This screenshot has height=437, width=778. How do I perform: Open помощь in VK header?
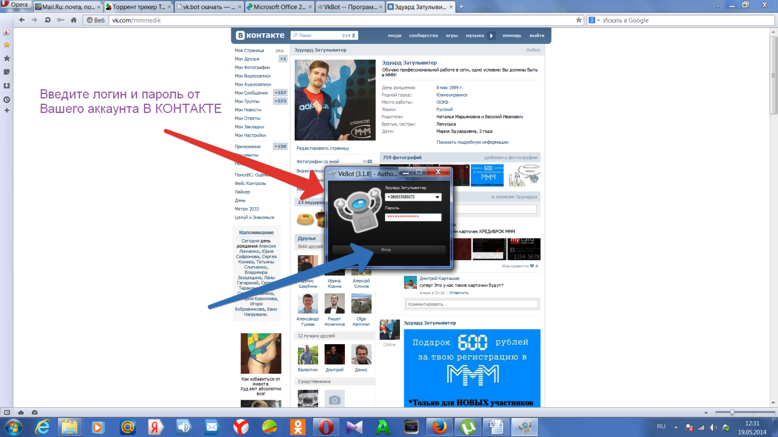point(512,36)
